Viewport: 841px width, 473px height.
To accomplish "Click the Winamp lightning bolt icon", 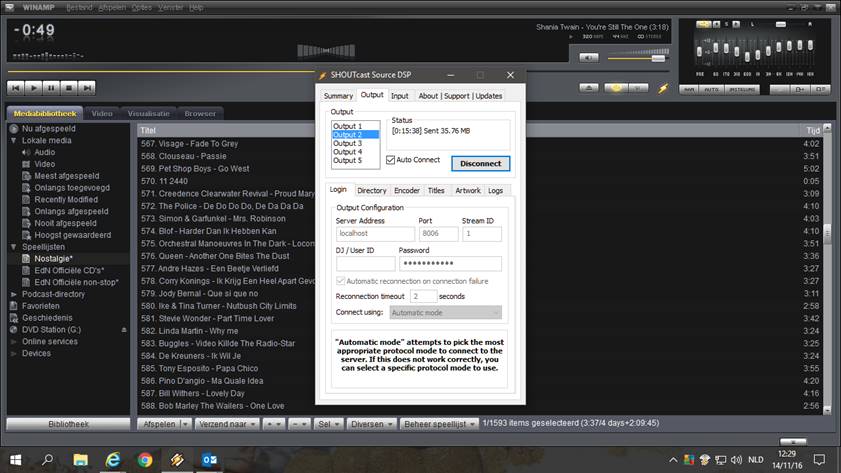I will point(662,88).
